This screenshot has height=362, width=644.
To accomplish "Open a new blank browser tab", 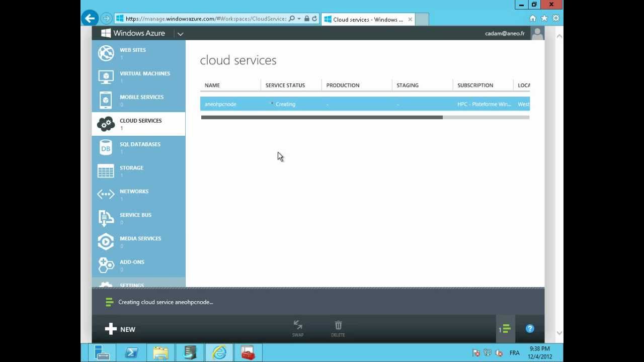I will click(422, 19).
